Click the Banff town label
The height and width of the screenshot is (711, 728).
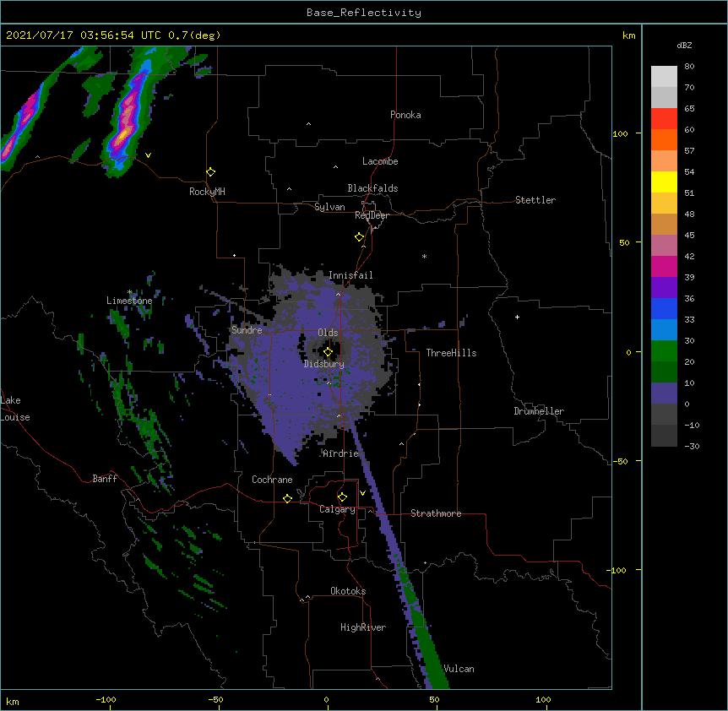click(105, 479)
